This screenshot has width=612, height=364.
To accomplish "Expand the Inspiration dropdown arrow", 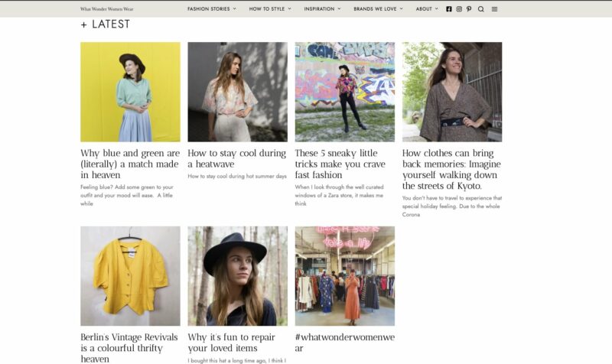I will click(x=339, y=8).
